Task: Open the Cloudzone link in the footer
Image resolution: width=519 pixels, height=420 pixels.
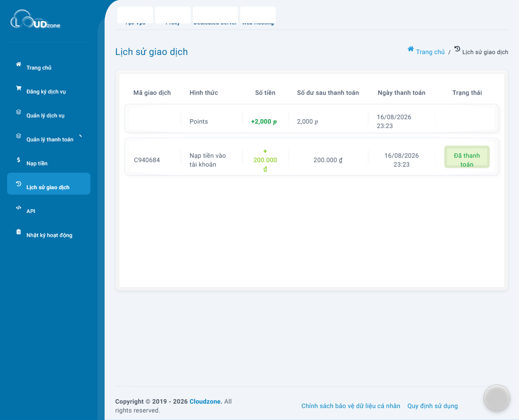Action: [x=206, y=401]
